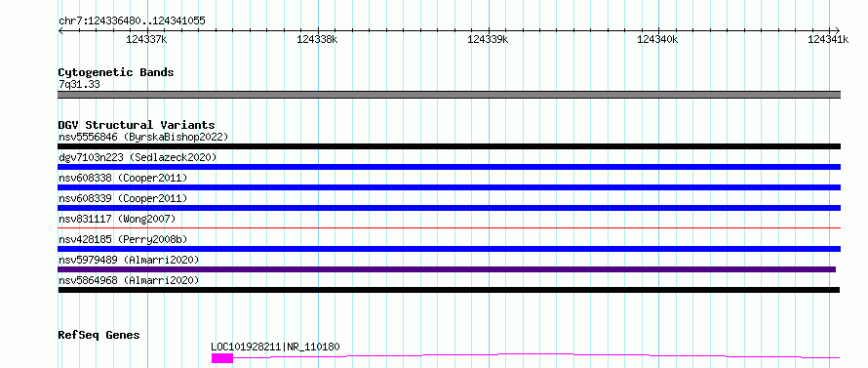Open the nsv608339 (Cooper2011) label
The height and width of the screenshot is (368, 868).
123,198
